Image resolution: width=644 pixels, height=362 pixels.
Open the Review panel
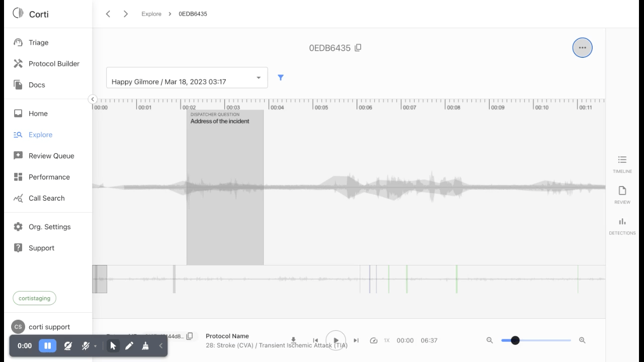(622, 195)
